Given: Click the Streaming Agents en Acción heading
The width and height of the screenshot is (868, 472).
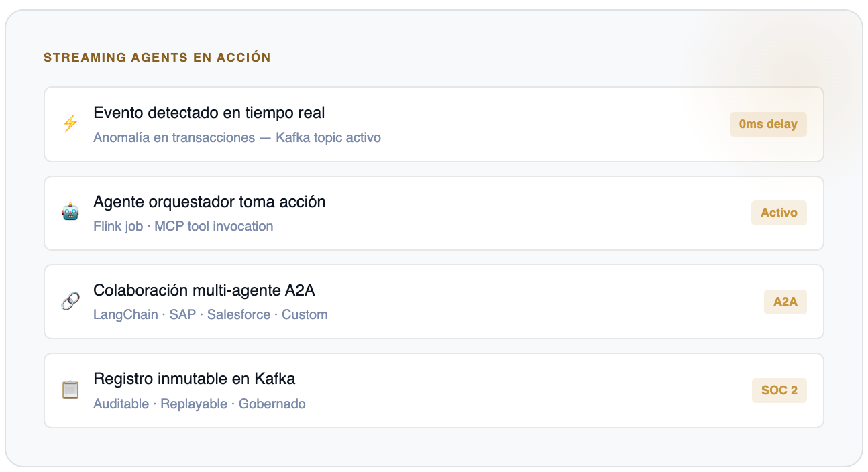Looking at the screenshot, I should (157, 58).
